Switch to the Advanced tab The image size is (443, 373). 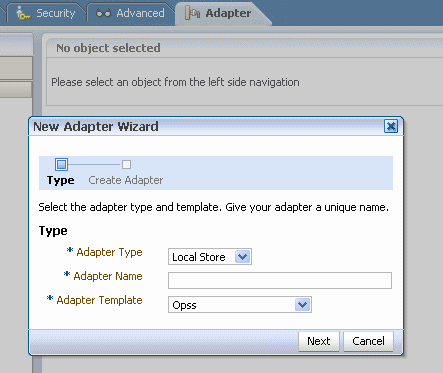click(x=131, y=13)
